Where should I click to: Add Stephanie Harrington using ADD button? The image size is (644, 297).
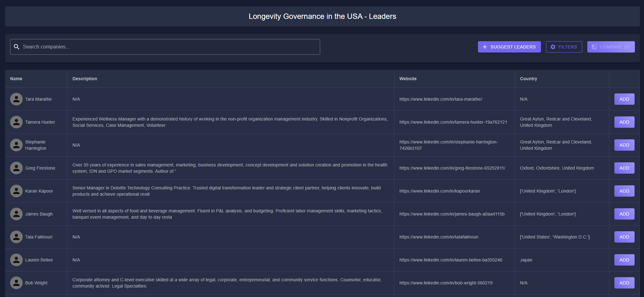click(624, 145)
